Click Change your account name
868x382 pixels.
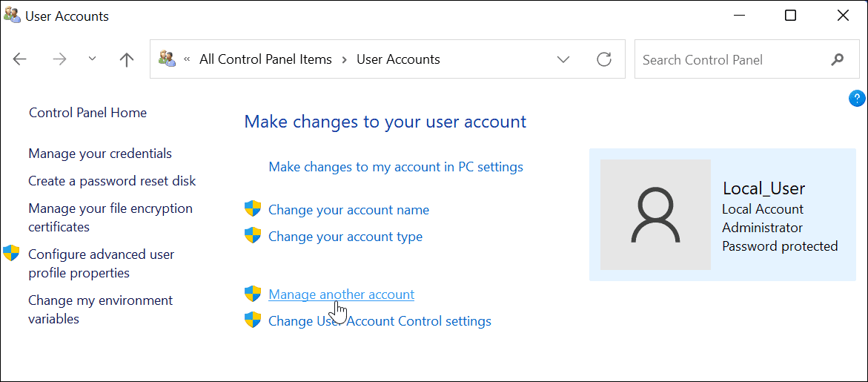point(348,210)
